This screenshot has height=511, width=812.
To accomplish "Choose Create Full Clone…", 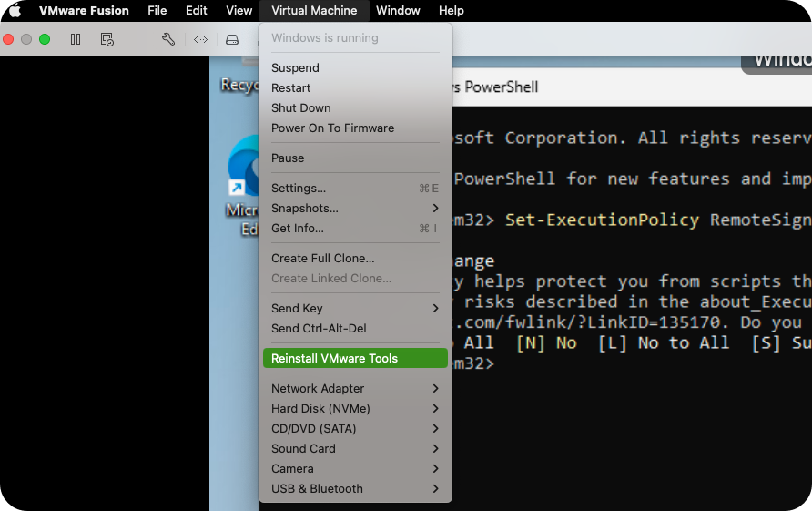I will [x=355, y=258].
